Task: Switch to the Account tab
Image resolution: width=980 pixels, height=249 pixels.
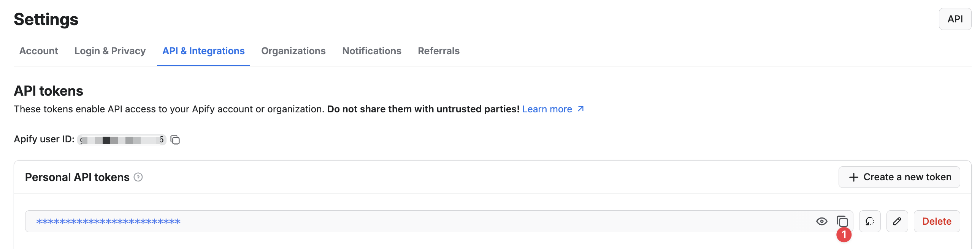Action: (38, 50)
